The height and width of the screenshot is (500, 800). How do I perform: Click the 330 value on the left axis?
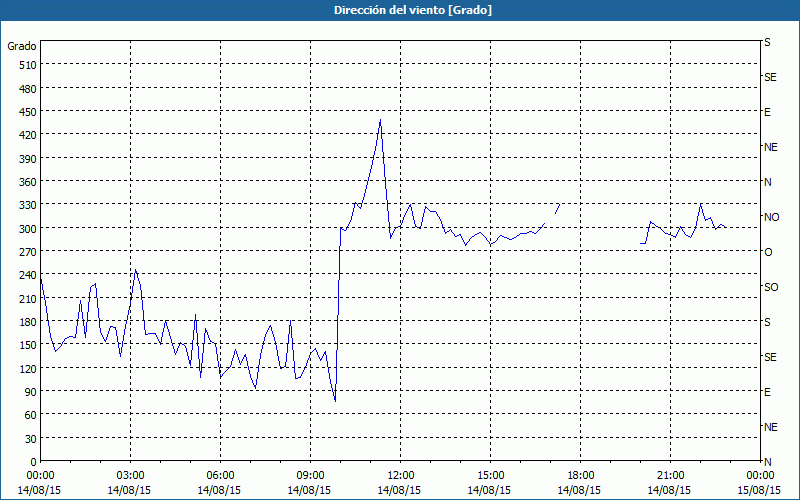click(28, 205)
